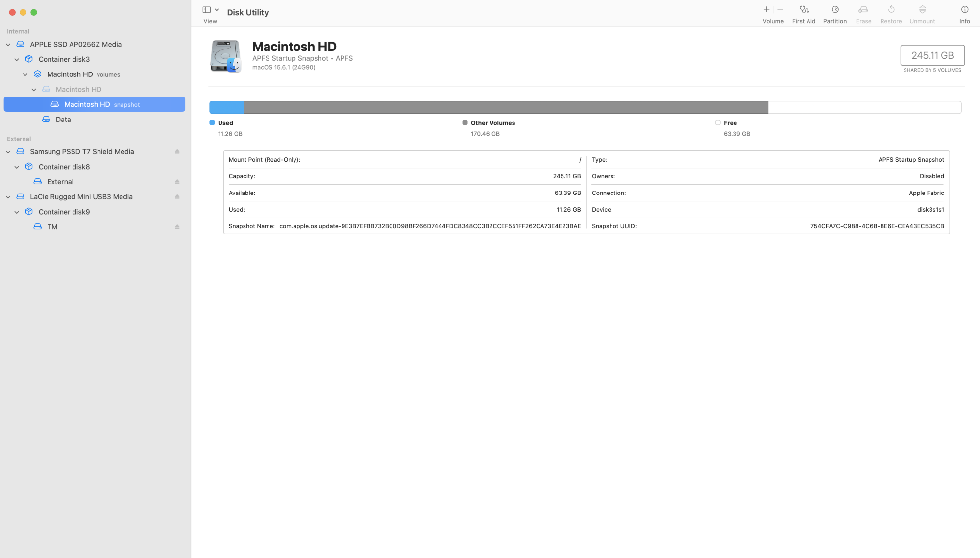Select Container disk9 in sidebar

pos(64,212)
